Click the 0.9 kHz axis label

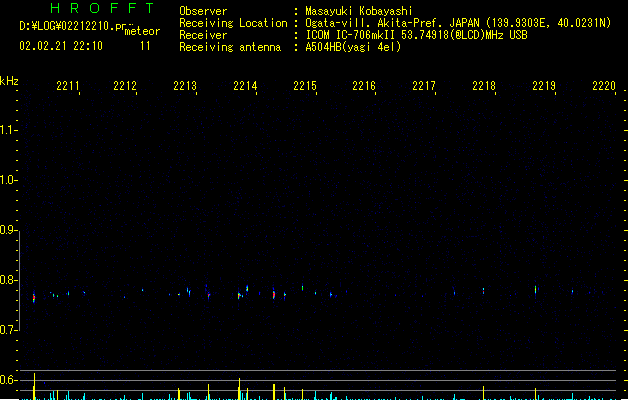[8, 230]
